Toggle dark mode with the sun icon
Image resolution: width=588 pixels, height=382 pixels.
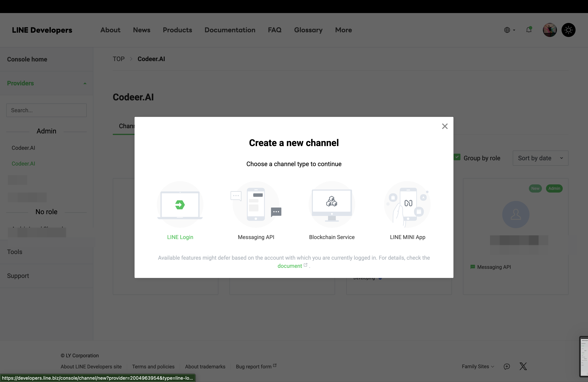pyautogui.click(x=569, y=30)
